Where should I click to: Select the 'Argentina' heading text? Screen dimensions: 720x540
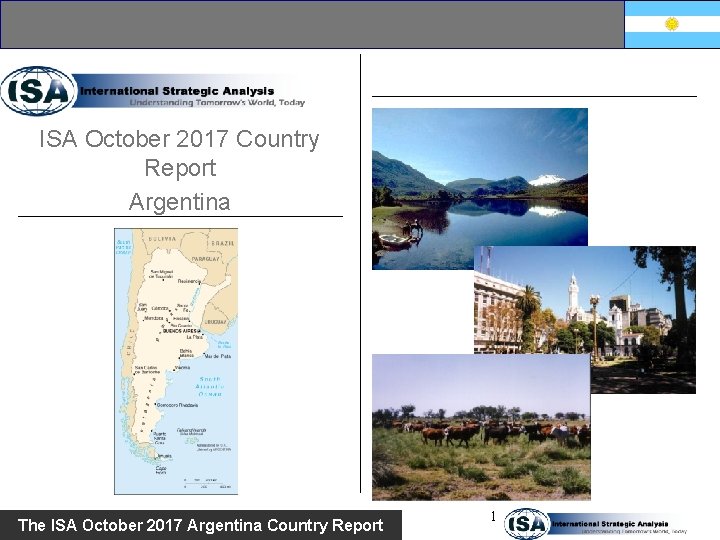180,202
